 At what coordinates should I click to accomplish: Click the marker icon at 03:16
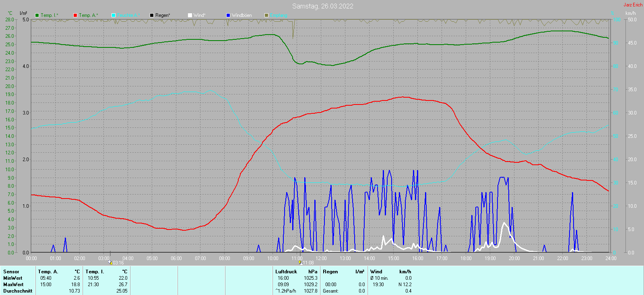tap(110, 262)
